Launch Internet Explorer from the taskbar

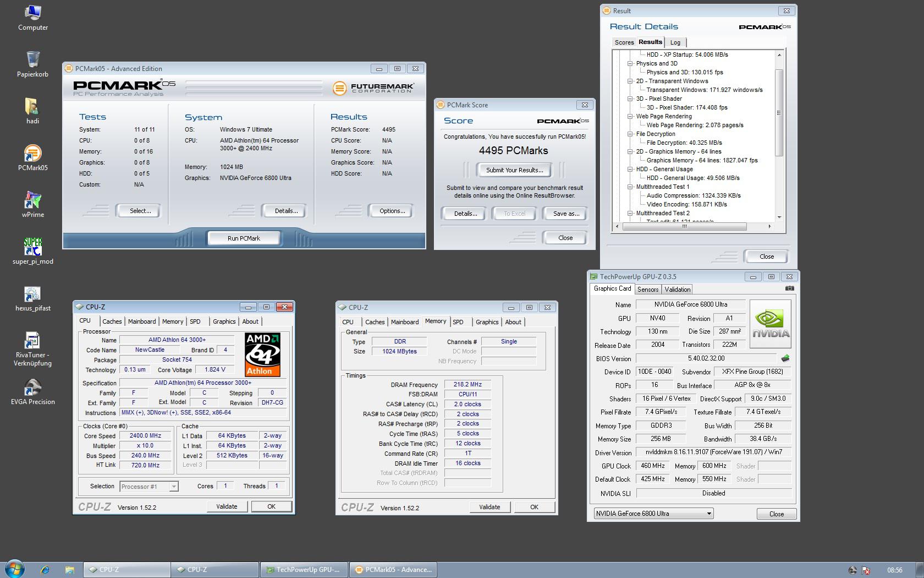[x=45, y=570]
